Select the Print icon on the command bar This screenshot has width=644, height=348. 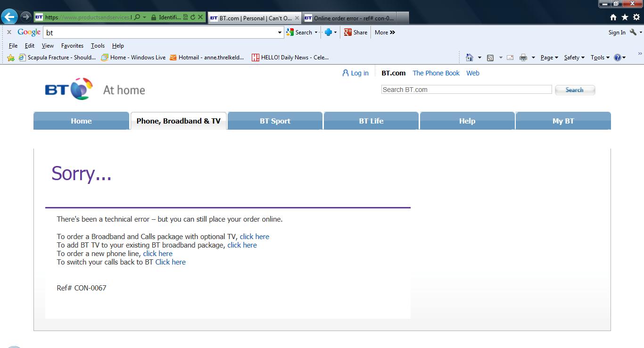tap(523, 57)
